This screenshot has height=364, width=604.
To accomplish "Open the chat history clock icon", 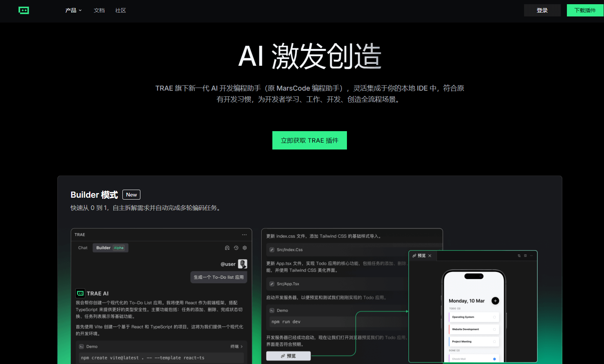I will [x=236, y=248].
